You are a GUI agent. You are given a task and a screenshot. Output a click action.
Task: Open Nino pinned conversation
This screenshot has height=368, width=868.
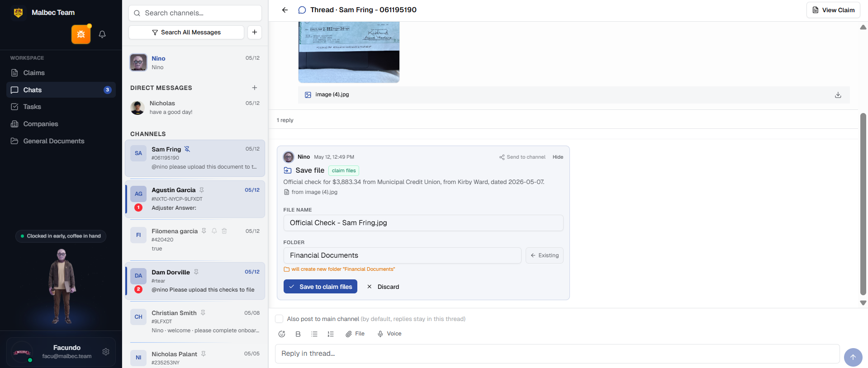pos(195,62)
